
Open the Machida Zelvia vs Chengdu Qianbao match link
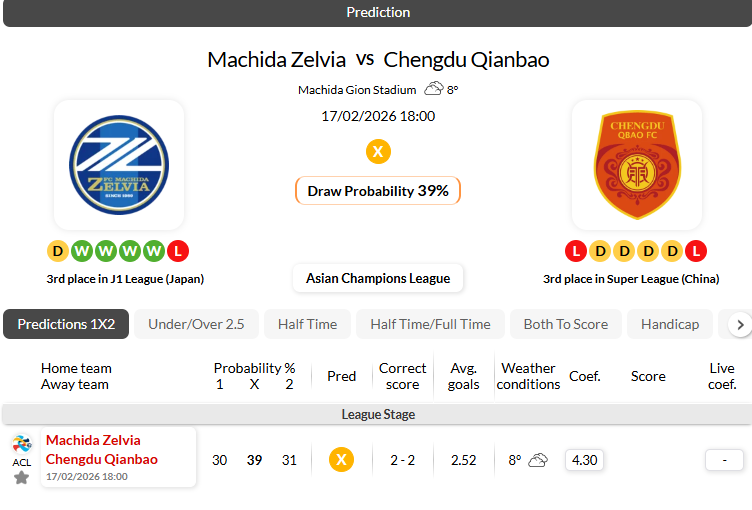[102, 450]
